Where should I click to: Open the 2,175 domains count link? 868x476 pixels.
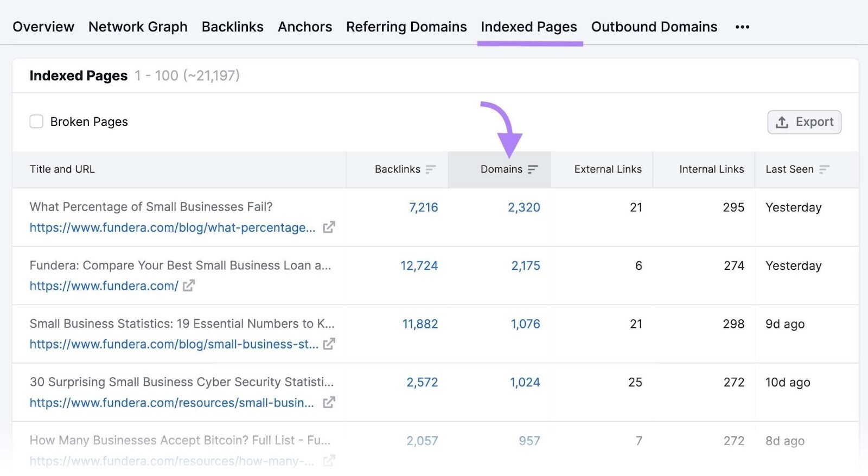pos(525,266)
